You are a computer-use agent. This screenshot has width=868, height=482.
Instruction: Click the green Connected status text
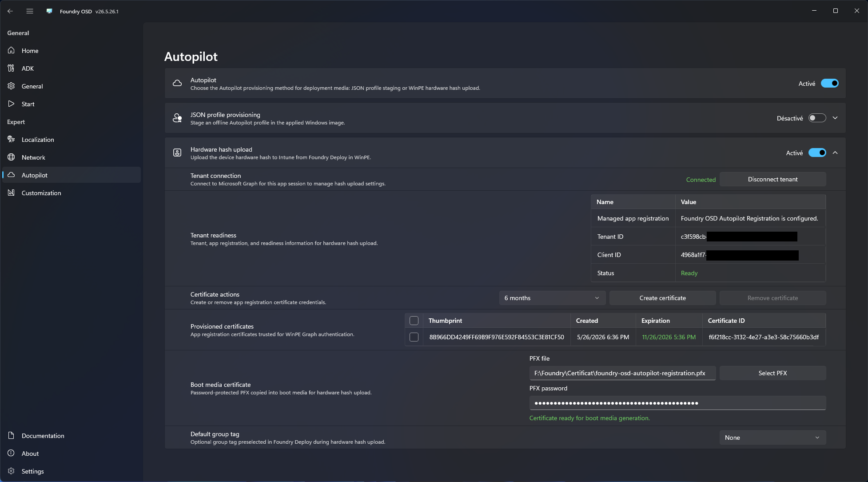(x=701, y=180)
